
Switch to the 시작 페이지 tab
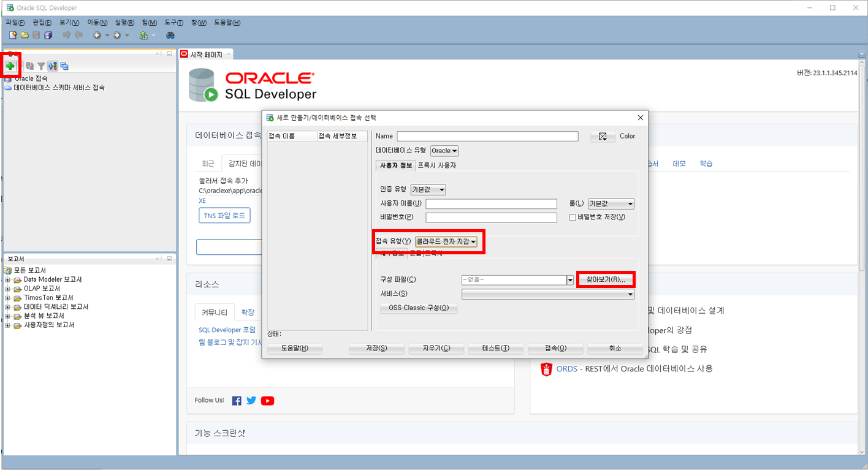(x=206, y=55)
